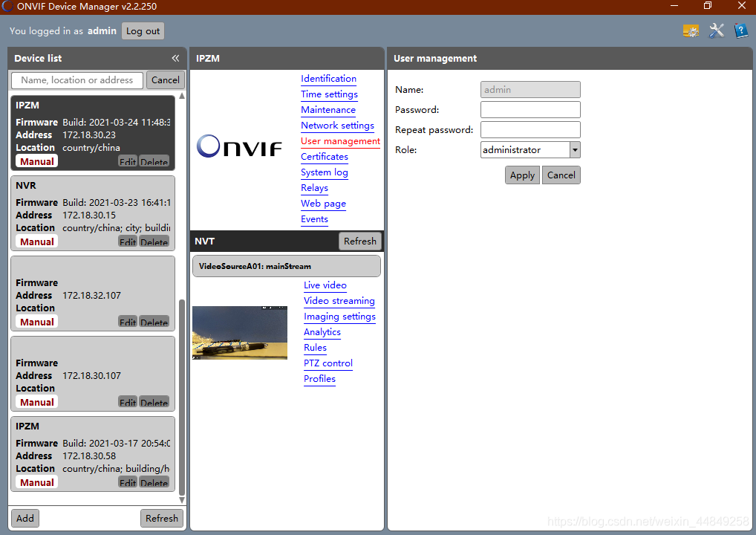Open PTZ control

(x=328, y=363)
